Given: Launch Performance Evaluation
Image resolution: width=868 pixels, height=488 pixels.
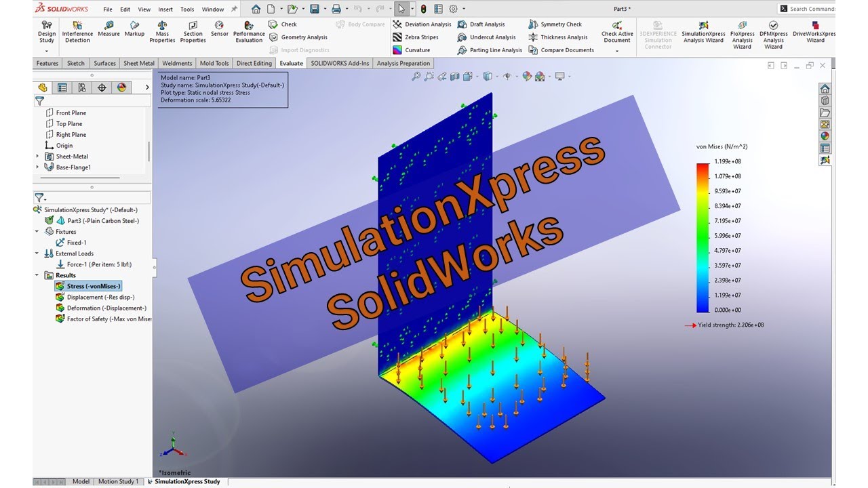Looking at the screenshot, I should (249, 32).
